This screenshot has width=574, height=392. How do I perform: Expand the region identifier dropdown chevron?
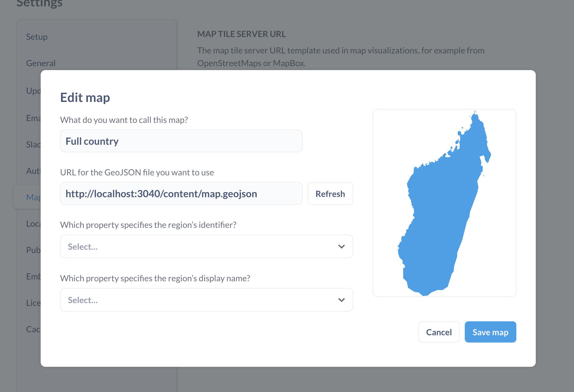tap(341, 247)
